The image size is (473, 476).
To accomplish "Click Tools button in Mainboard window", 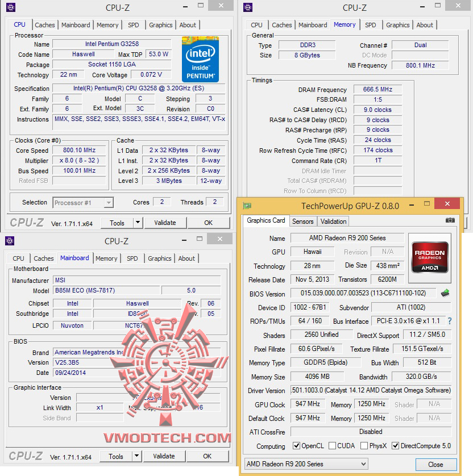I will (x=116, y=456).
